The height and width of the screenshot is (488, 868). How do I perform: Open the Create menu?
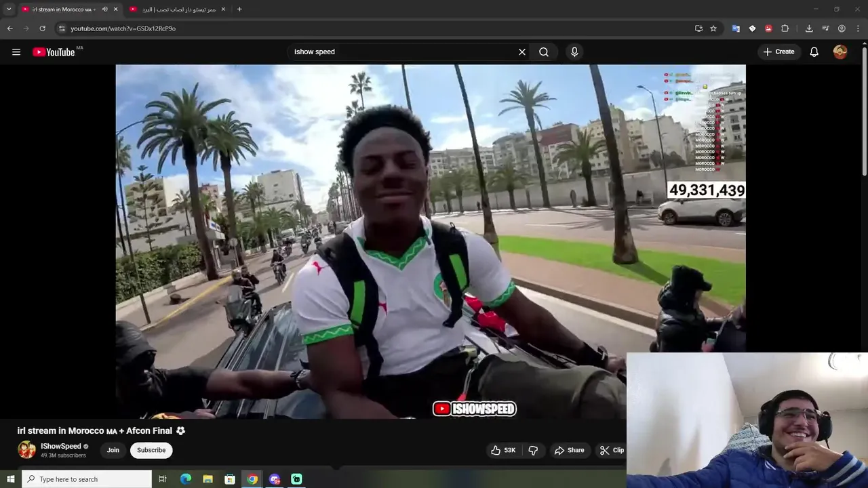tap(778, 52)
